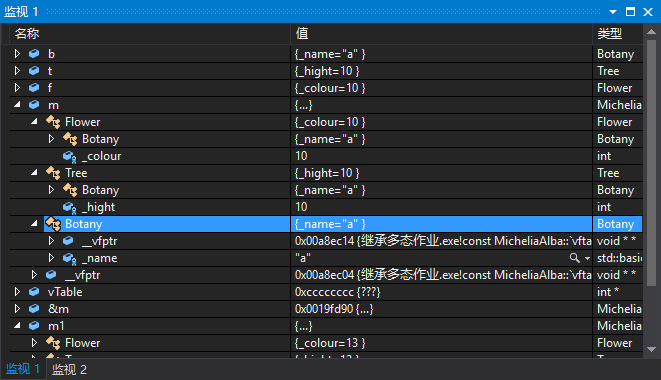Expand variable t
661x380 pixels.
[x=17, y=70]
